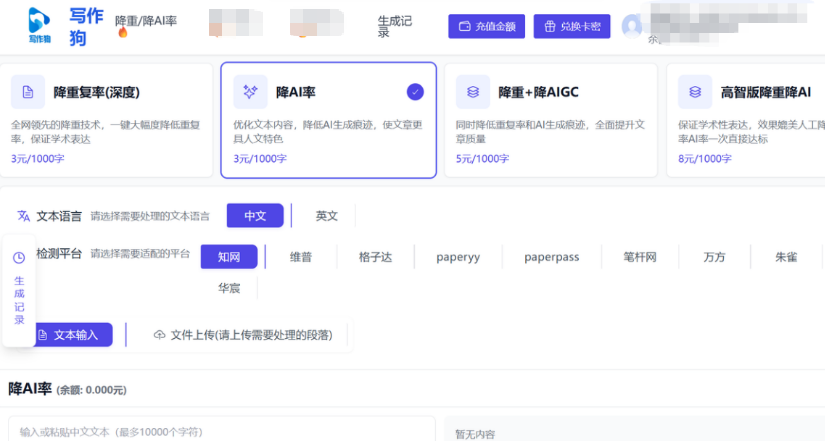
Task: Select 维普 detection platform
Action: coord(301,257)
